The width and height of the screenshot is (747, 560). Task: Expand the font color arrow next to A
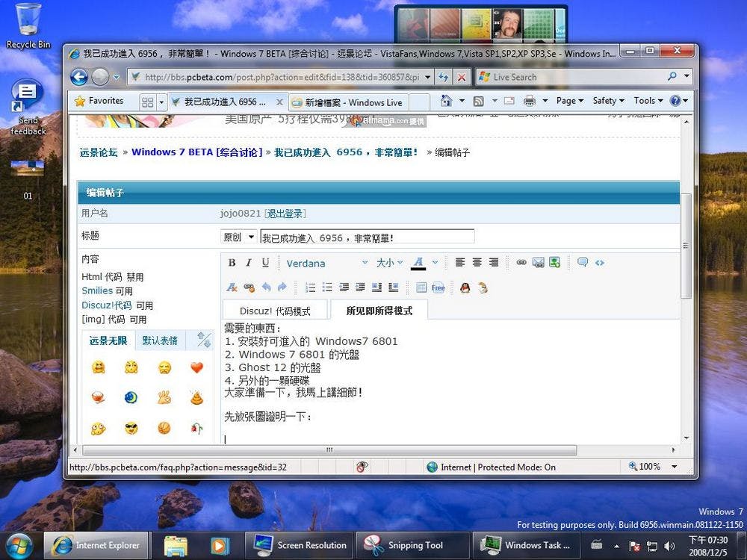click(x=435, y=263)
